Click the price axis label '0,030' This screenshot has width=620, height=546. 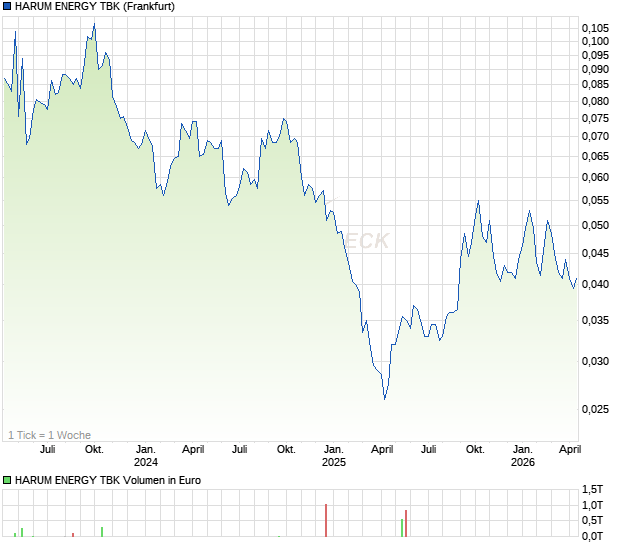click(x=595, y=361)
